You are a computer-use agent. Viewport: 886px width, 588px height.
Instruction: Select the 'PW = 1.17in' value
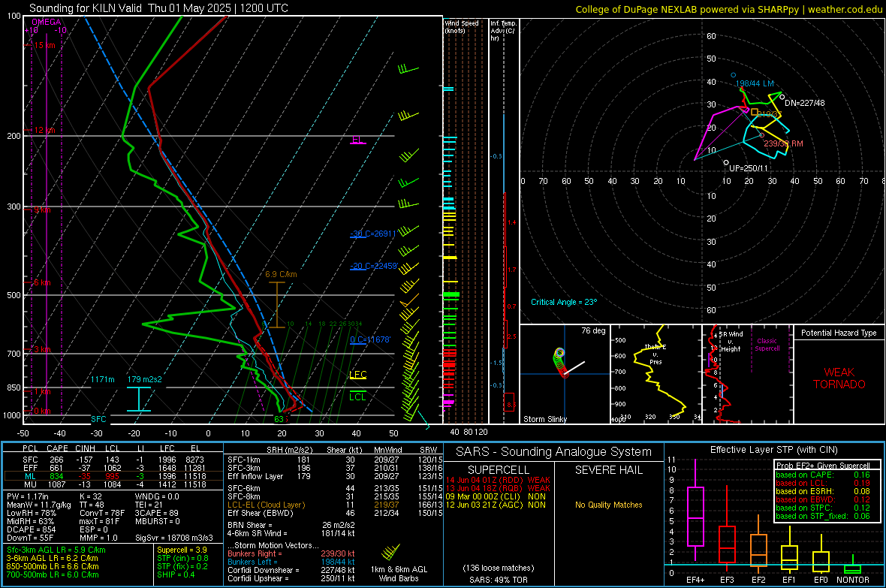click(x=29, y=496)
